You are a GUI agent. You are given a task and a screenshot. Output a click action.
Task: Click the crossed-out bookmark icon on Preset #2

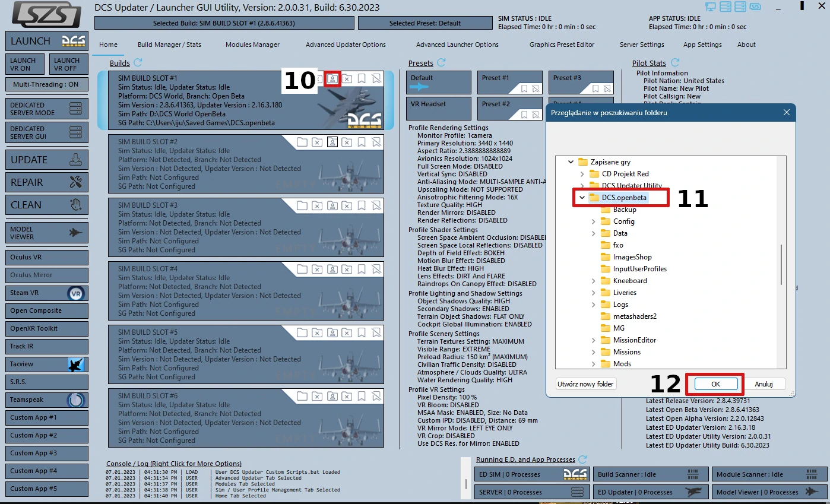pos(536,115)
